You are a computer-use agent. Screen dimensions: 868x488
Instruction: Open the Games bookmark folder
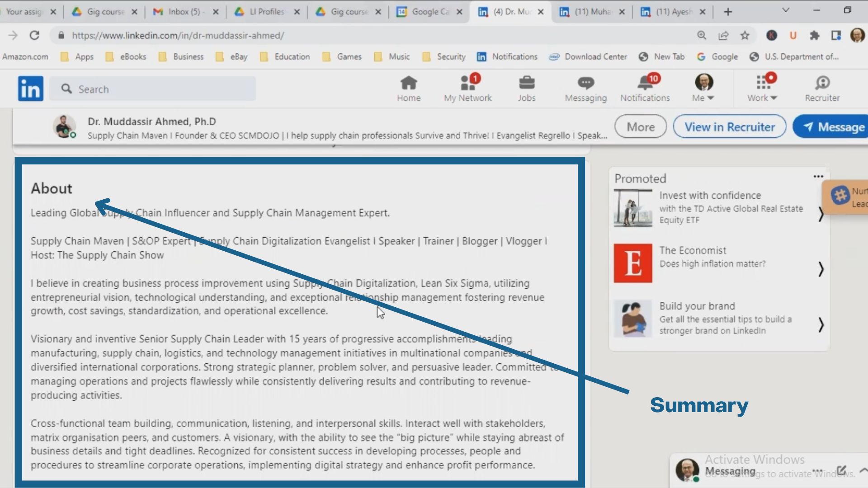(342, 56)
